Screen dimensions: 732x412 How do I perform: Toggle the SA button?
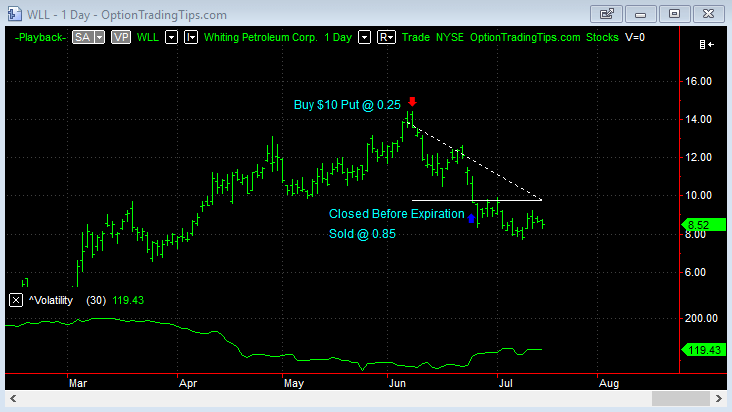click(83, 37)
